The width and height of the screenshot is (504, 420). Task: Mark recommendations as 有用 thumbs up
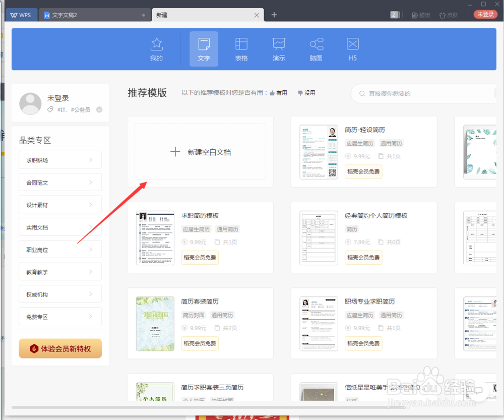pyautogui.click(x=278, y=93)
